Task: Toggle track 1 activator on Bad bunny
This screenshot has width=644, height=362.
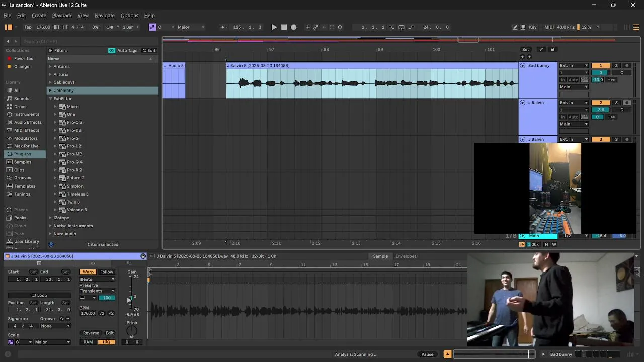Action: click(x=600, y=66)
